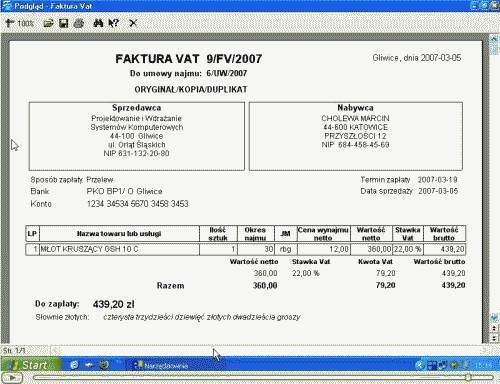Click the Nabywca box heading

point(355,108)
